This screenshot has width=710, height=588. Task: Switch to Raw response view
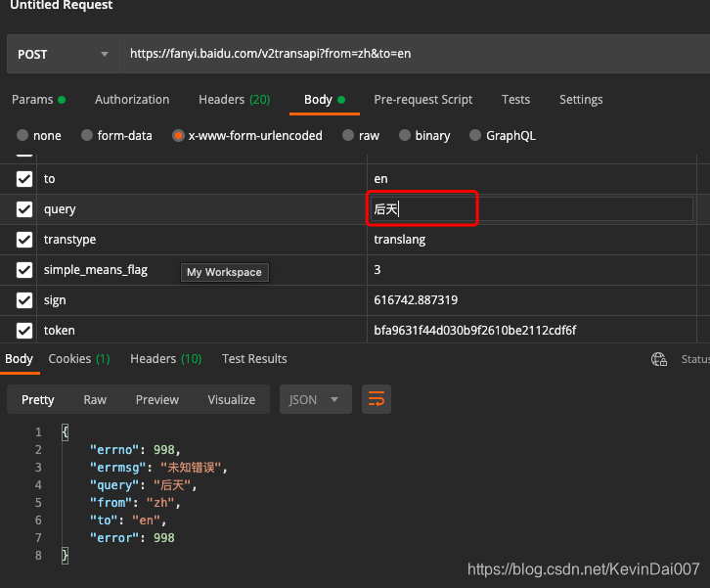coord(95,399)
